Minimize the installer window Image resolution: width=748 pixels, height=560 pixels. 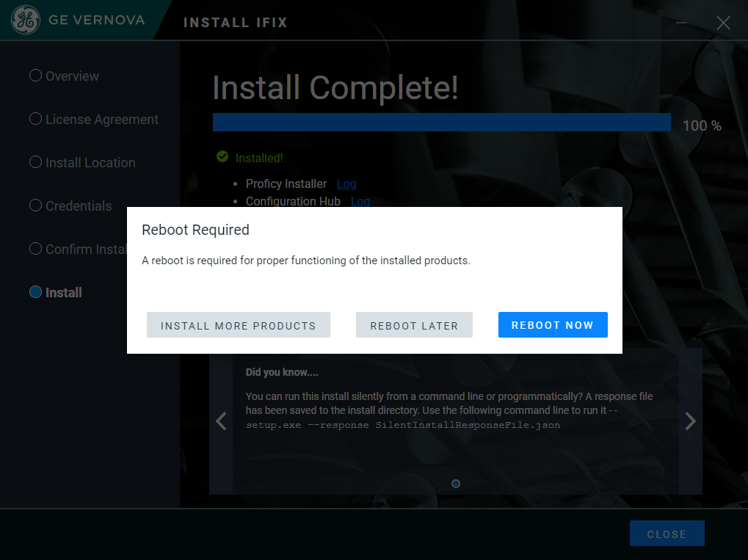[681, 23]
